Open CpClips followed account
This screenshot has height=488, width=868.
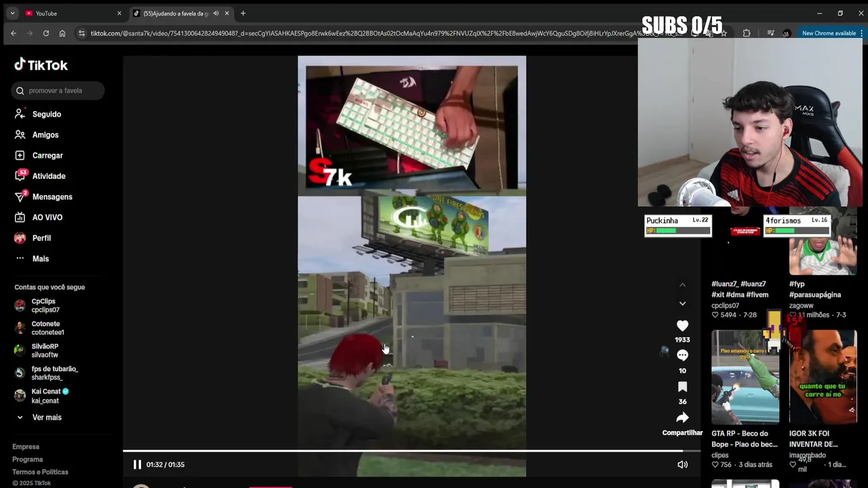[x=45, y=306]
